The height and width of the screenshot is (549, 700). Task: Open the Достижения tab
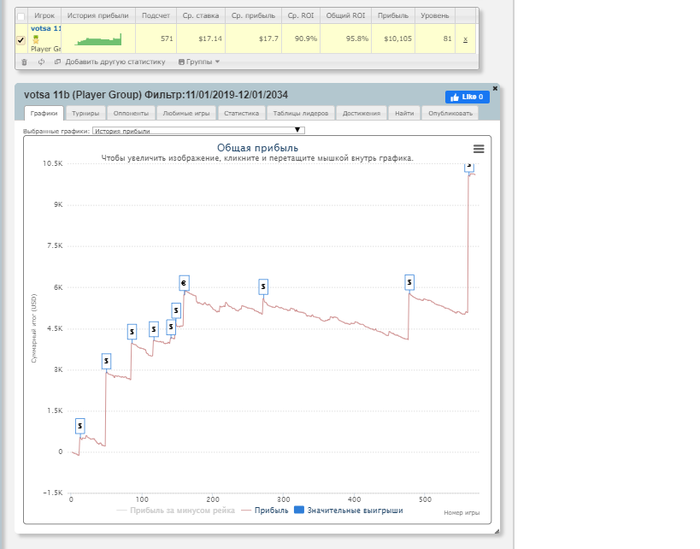[x=361, y=113]
